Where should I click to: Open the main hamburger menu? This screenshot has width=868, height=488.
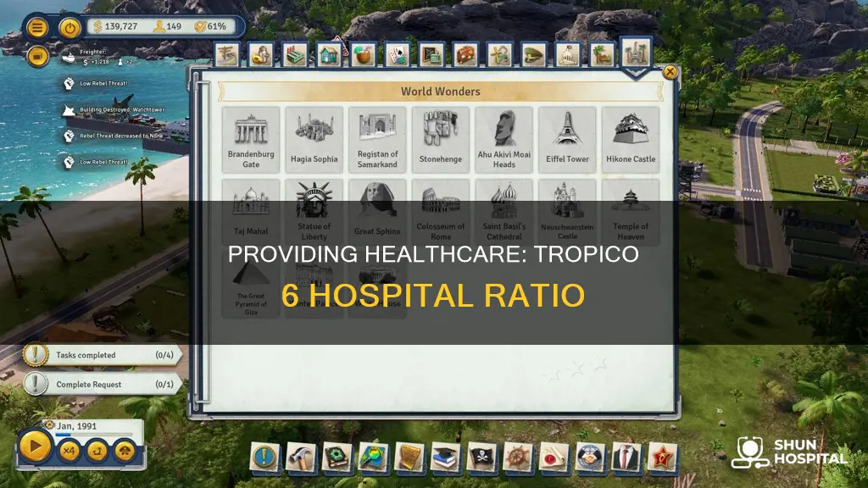(37, 27)
